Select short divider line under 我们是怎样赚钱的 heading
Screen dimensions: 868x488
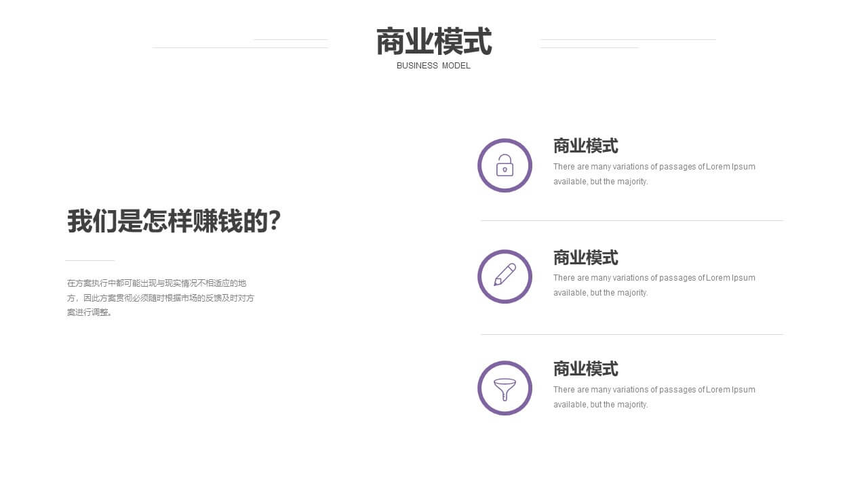(x=90, y=260)
